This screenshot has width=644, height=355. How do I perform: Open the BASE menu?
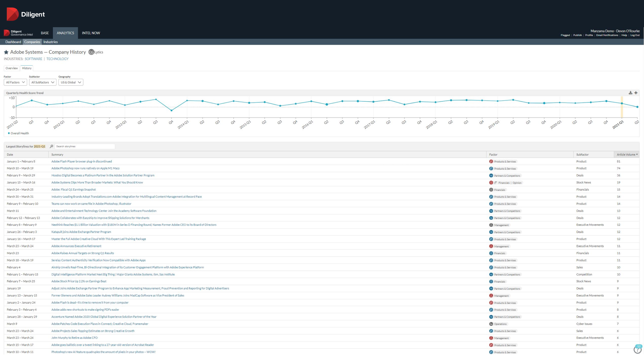click(45, 33)
